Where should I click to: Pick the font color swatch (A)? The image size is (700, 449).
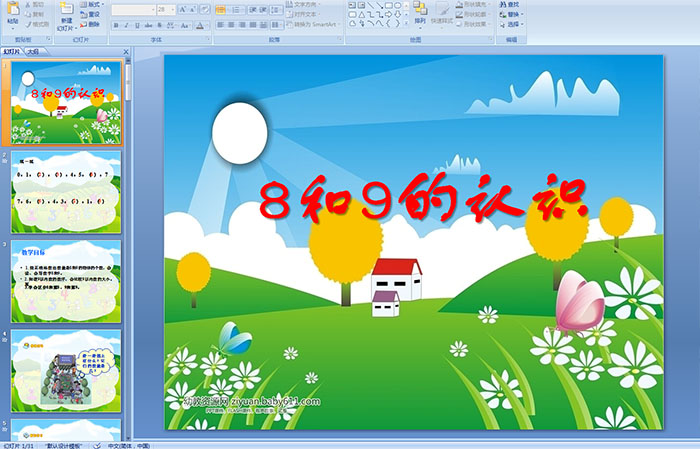pyautogui.click(x=200, y=25)
